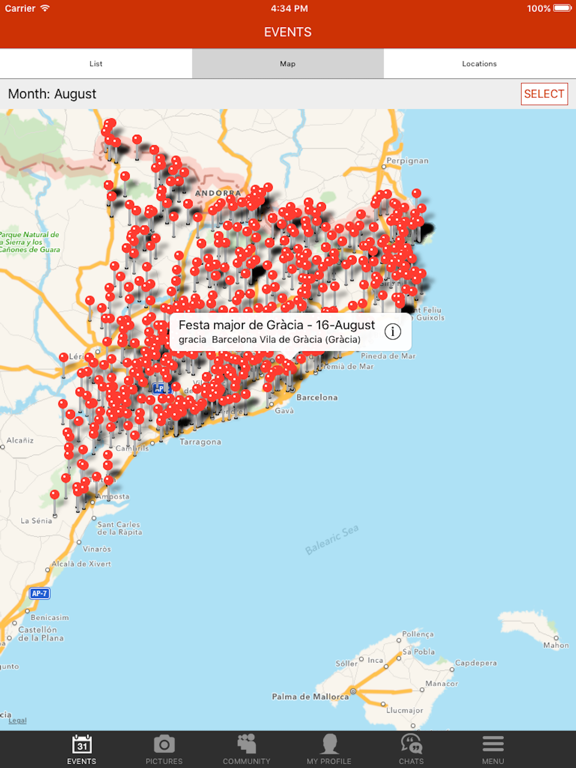Screen dimensions: 576x768
Task: Tap the Barcelona city label on map
Action: [317, 397]
